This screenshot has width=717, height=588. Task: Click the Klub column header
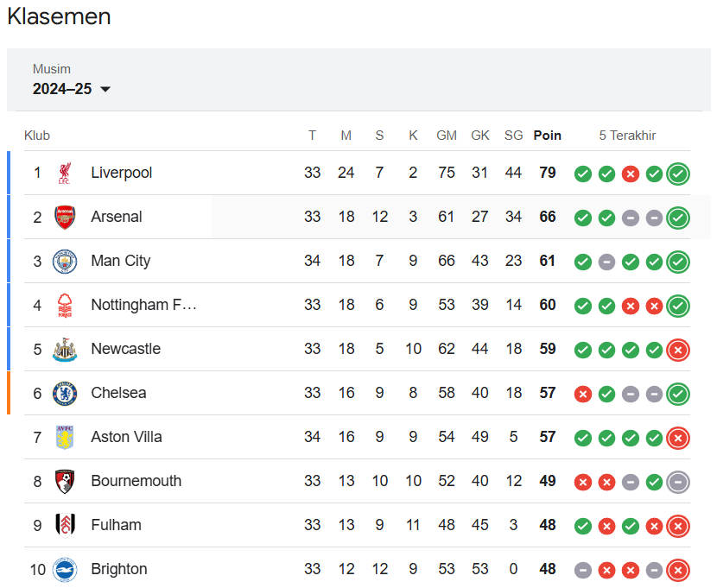pyautogui.click(x=37, y=136)
